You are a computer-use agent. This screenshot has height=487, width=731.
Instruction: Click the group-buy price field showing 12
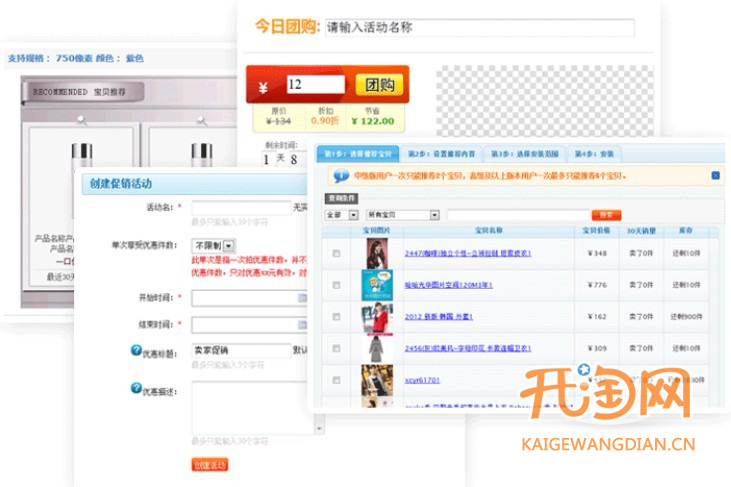[x=316, y=84]
